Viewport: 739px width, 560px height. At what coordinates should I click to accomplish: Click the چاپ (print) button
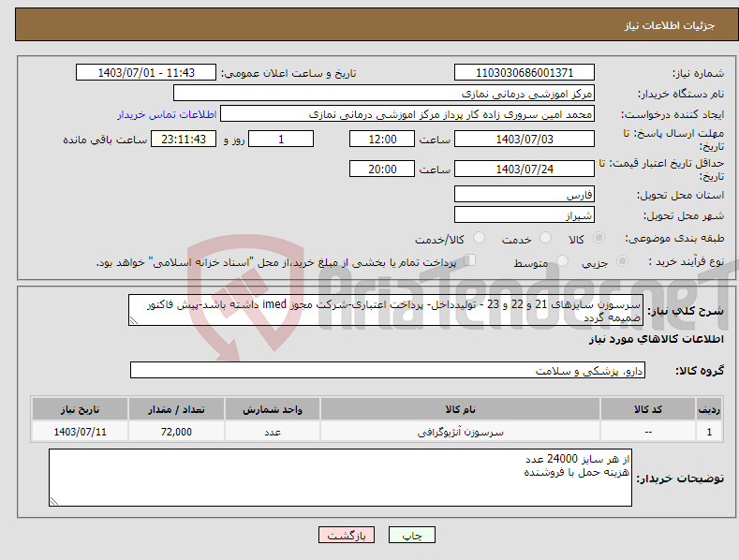[411, 535]
